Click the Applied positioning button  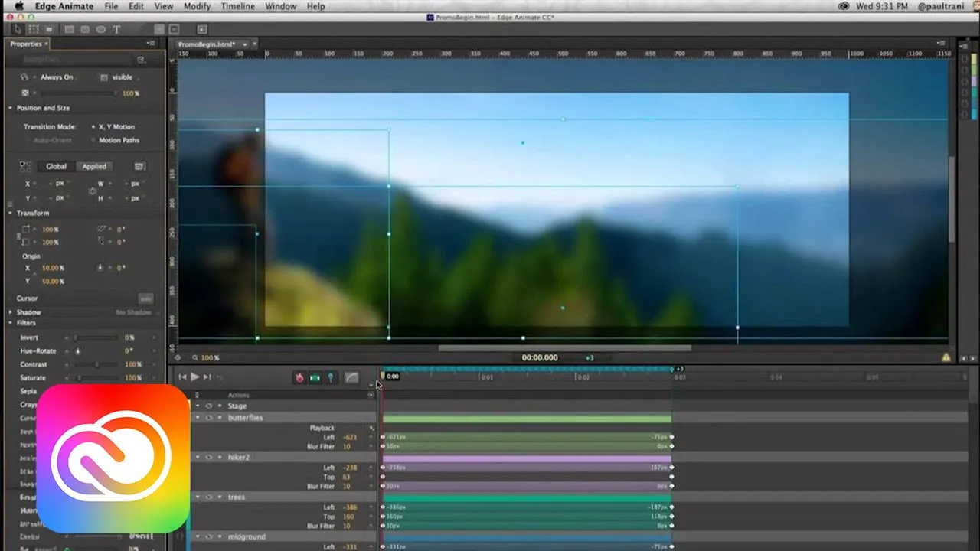[x=94, y=166]
